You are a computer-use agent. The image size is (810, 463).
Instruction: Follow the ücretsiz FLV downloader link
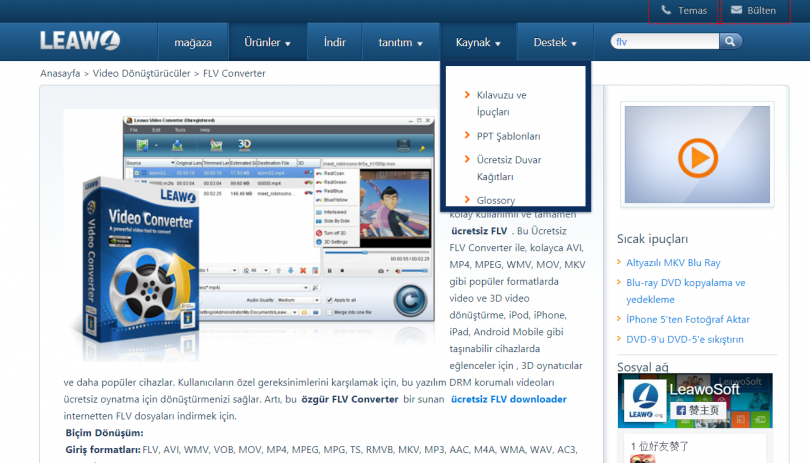coord(509,399)
